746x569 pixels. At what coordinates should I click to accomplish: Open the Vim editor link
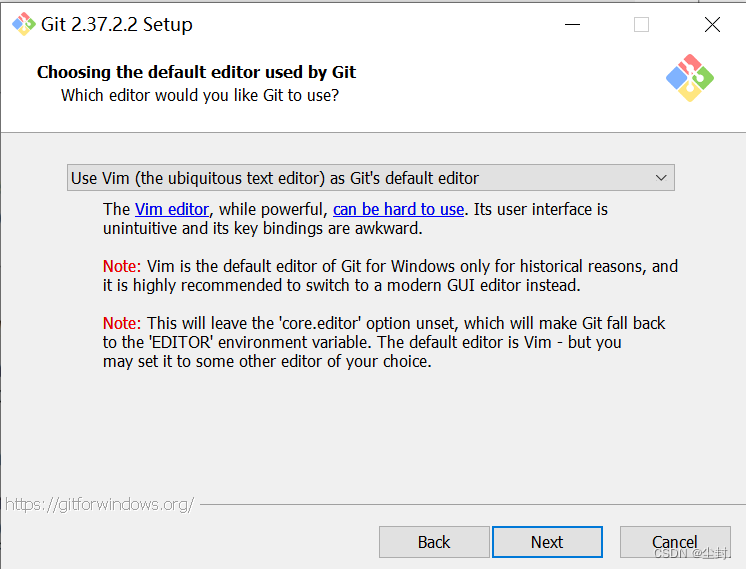click(172, 209)
